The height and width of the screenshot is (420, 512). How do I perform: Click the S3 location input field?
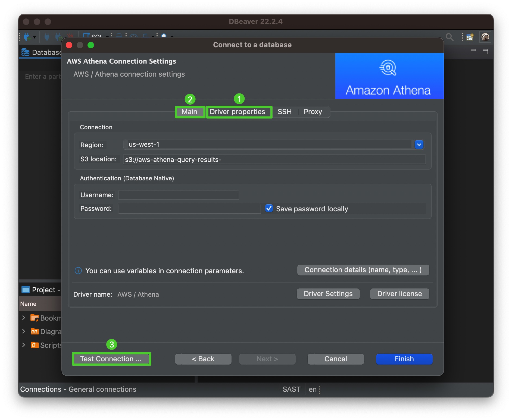coord(274,159)
